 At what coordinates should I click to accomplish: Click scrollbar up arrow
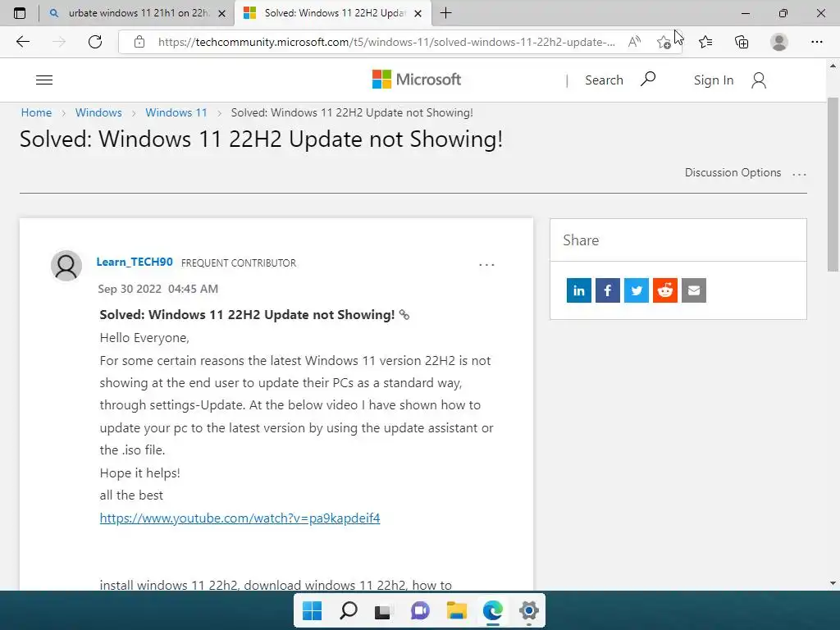click(x=833, y=66)
